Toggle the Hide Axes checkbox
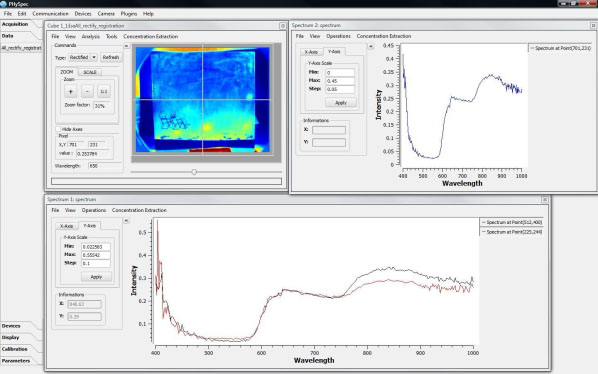 [x=58, y=129]
